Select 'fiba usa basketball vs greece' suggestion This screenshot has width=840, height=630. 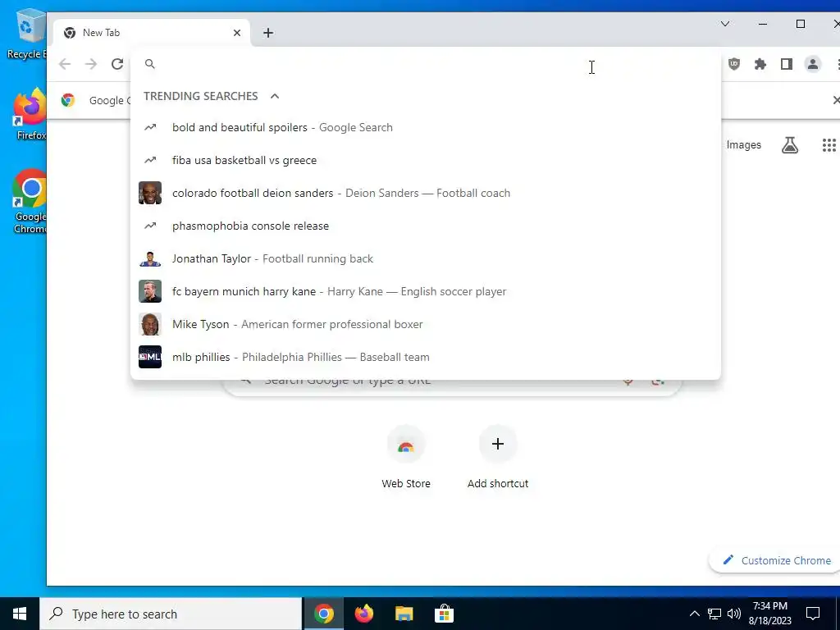point(426,160)
